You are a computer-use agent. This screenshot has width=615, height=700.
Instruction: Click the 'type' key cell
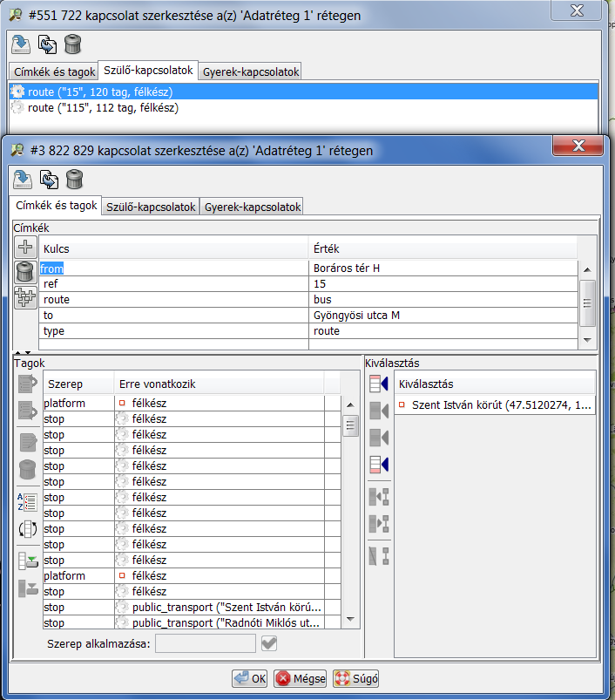(174, 330)
